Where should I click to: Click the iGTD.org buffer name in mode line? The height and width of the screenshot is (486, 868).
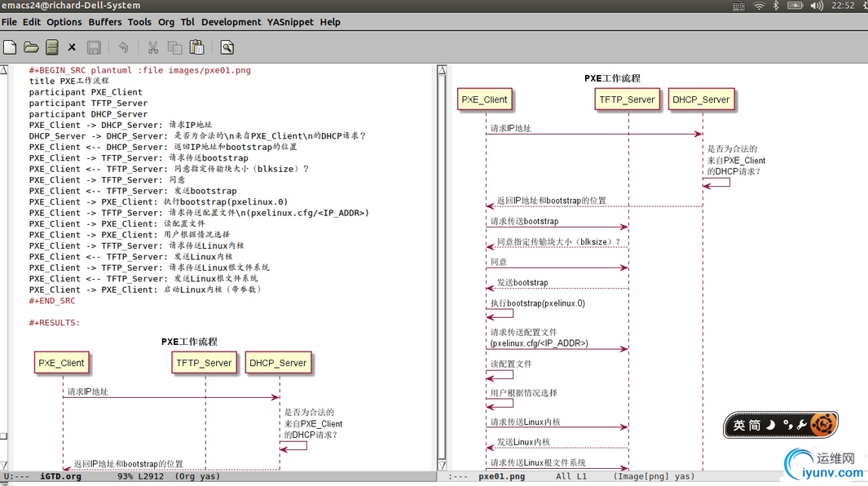pyautogui.click(x=61, y=476)
